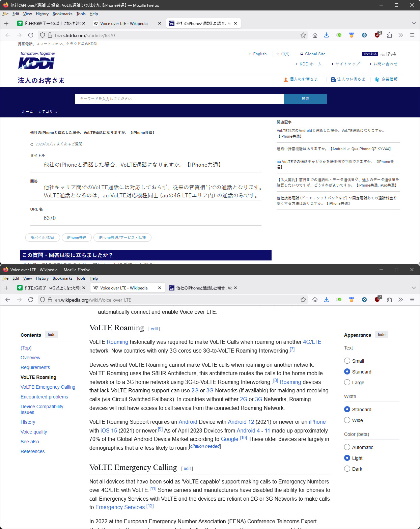Image resolution: width=420 pixels, height=529 pixels.
Task: Click new tab plus in Wikipedia window
Action: click(6, 288)
